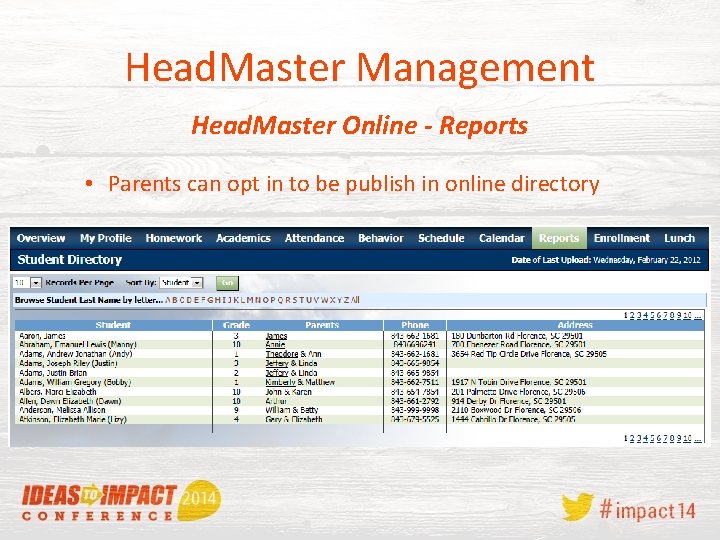Click the Address column header
Viewport: 720px width, 540px height.
[x=575, y=325]
